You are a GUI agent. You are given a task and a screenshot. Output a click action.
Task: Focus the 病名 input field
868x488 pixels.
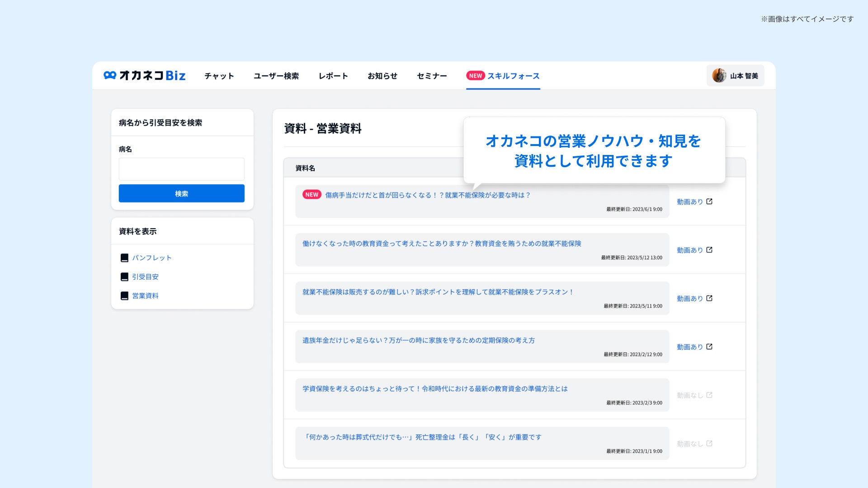pos(181,169)
